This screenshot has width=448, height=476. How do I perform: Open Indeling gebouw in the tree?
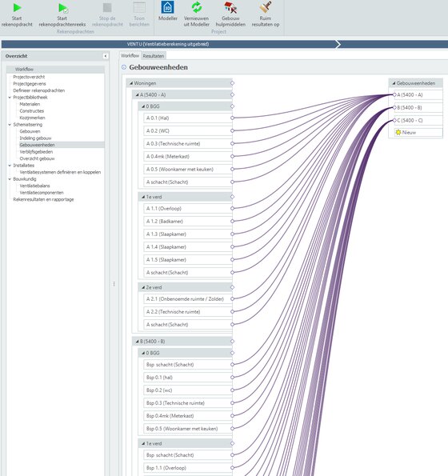pos(35,138)
